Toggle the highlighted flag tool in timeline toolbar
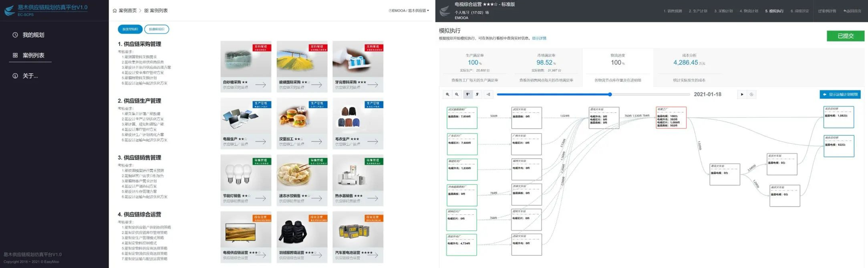This screenshot has height=268, width=868. [468, 94]
